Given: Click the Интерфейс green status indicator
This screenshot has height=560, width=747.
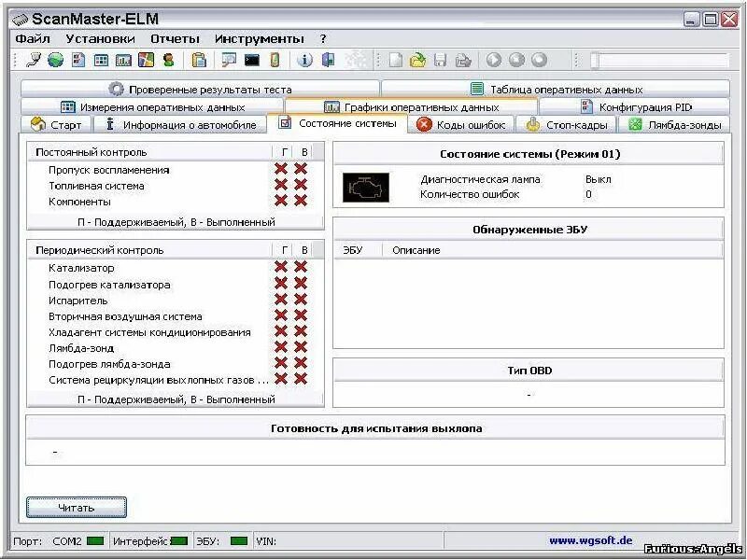Looking at the screenshot, I should coord(179,541).
